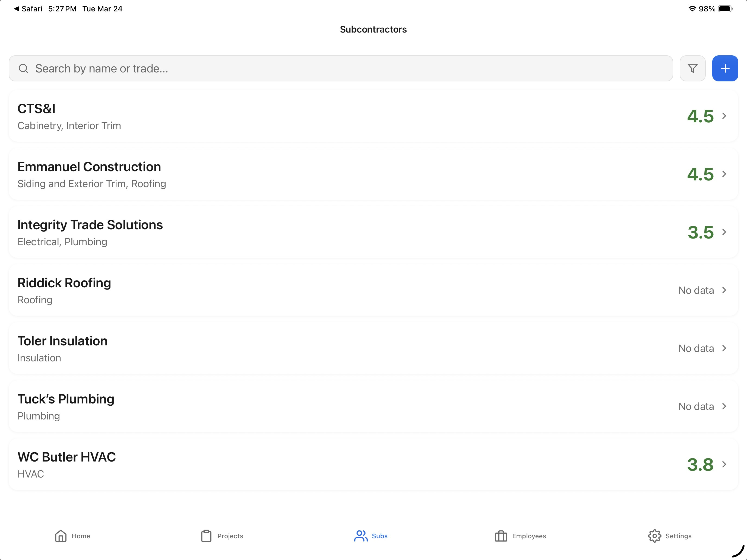The width and height of the screenshot is (747, 560).
Task: Select WC Butler HVAC name
Action: (67, 457)
